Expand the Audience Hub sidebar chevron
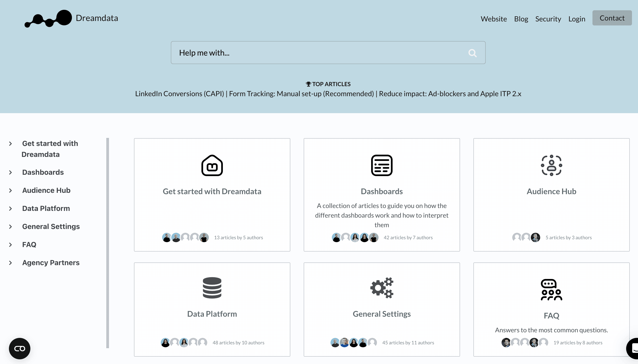Screen dimensions: 638x364 pyautogui.click(x=10, y=190)
